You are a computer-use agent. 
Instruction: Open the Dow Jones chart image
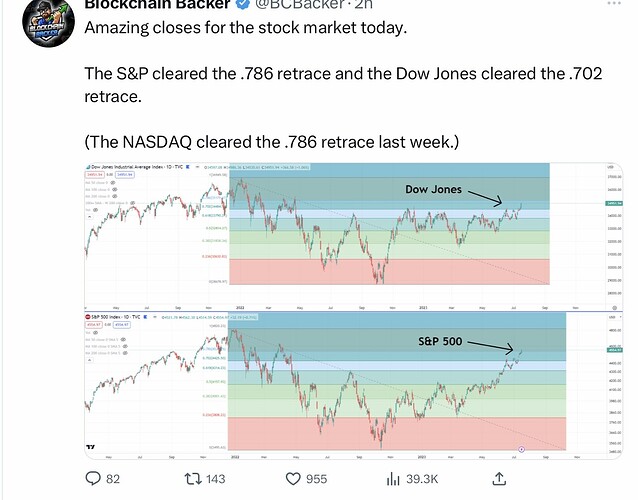(x=353, y=237)
